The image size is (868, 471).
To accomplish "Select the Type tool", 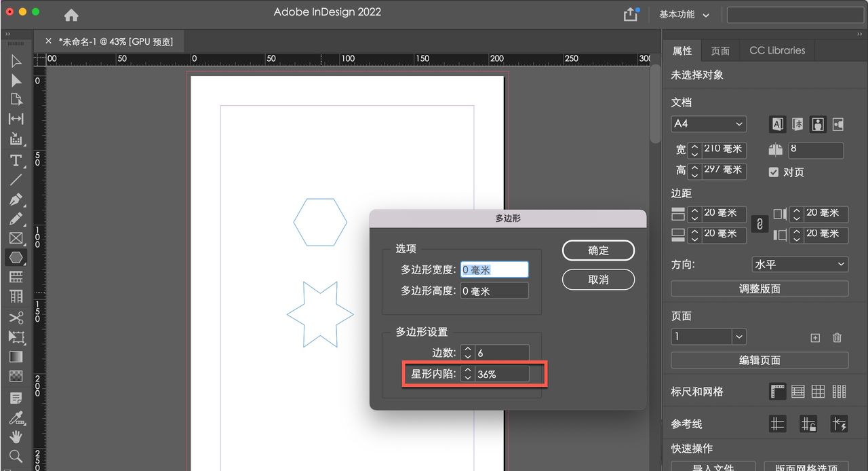I will [16, 161].
